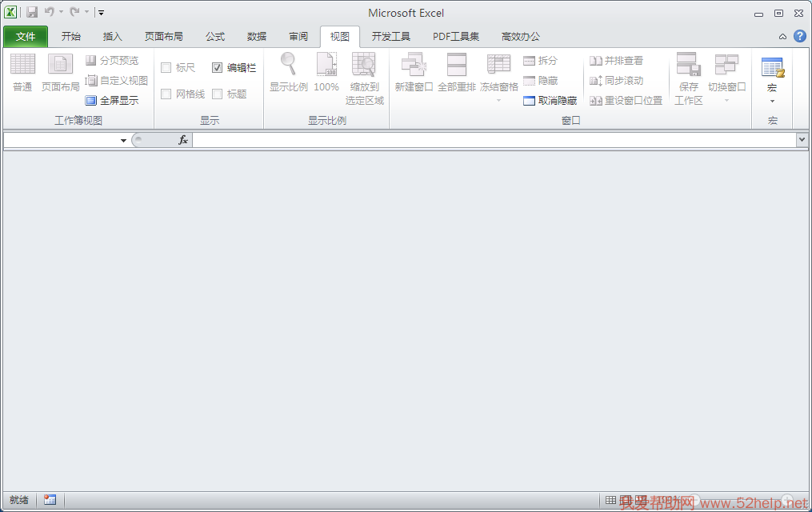Toggle the 标尺 ruler checkbox
The image size is (812, 512).
coord(166,68)
